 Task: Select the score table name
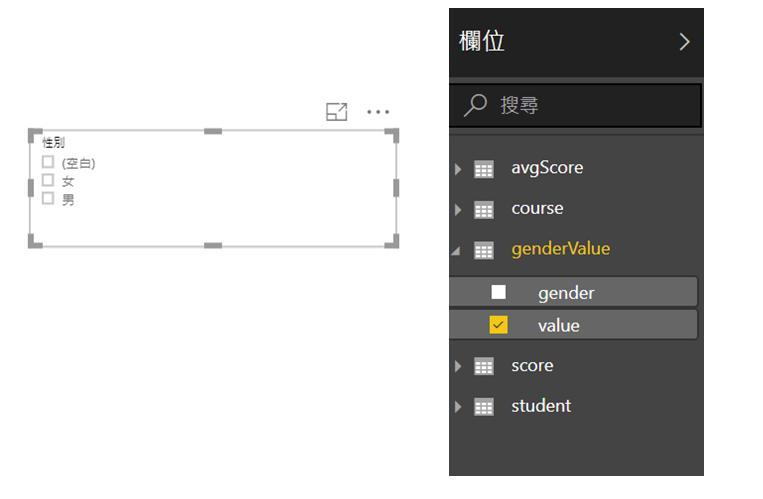click(532, 366)
